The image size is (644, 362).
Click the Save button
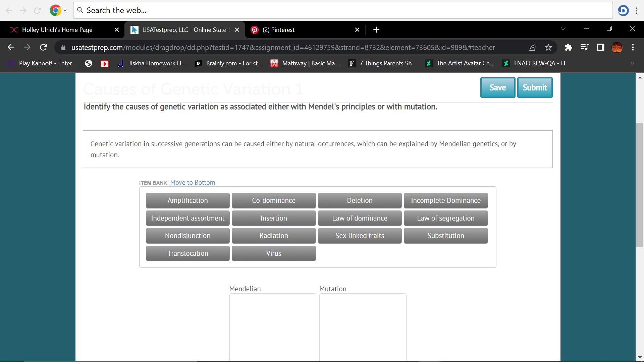[x=497, y=87]
